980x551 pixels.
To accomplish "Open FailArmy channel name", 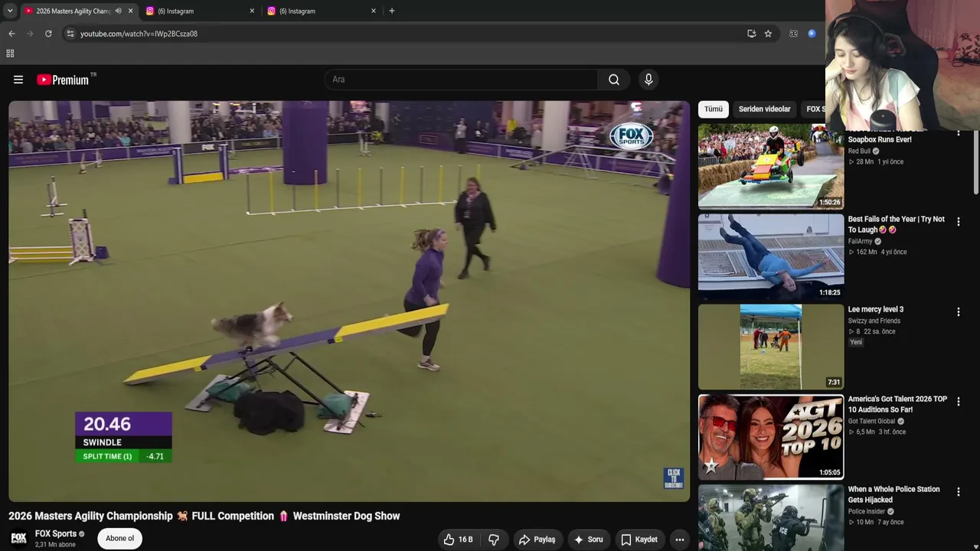I will click(x=861, y=241).
